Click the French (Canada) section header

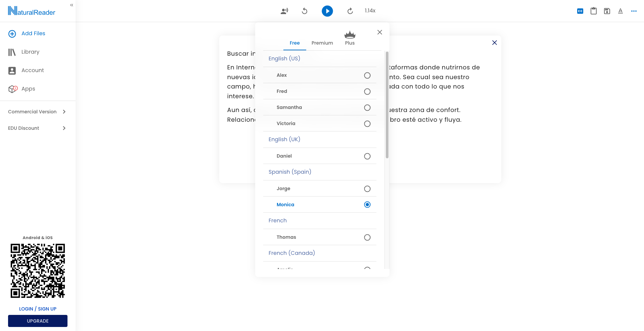click(292, 253)
